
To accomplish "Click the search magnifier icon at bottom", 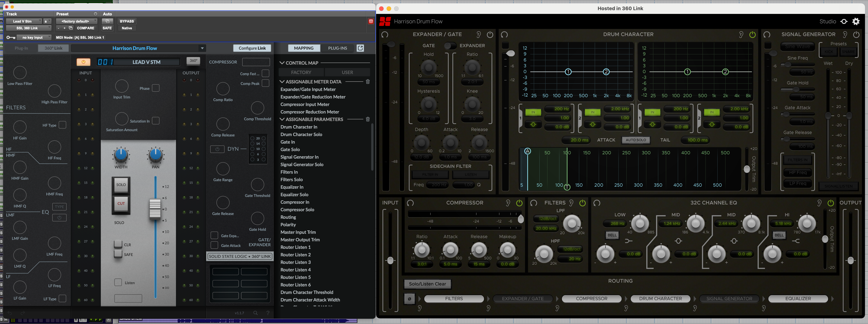I will pyautogui.click(x=255, y=313).
